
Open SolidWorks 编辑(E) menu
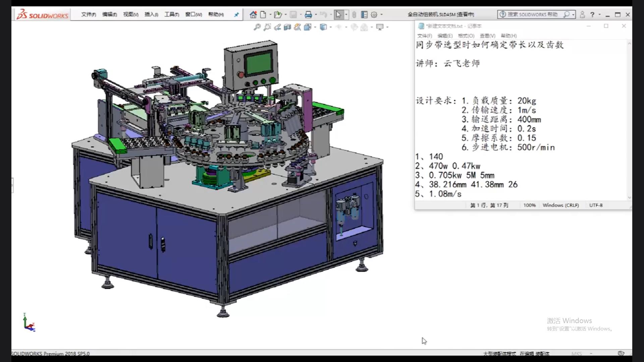pos(110,14)
